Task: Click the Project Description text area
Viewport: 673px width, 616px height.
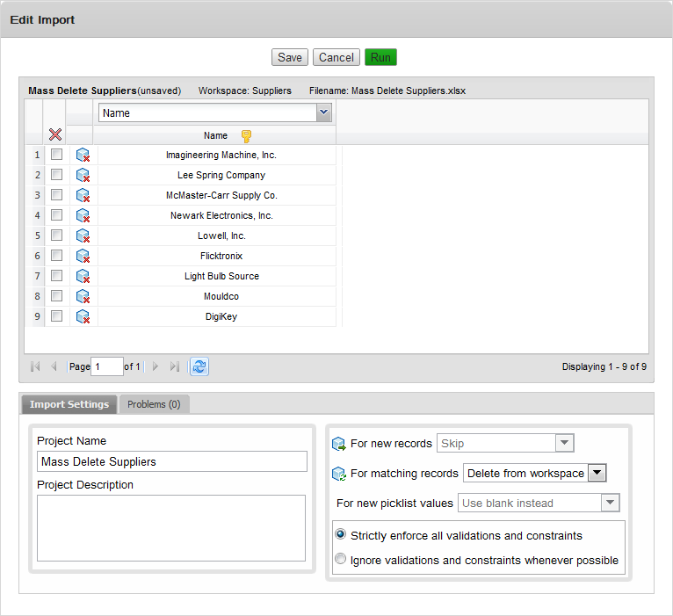Action: coord(171,528)
